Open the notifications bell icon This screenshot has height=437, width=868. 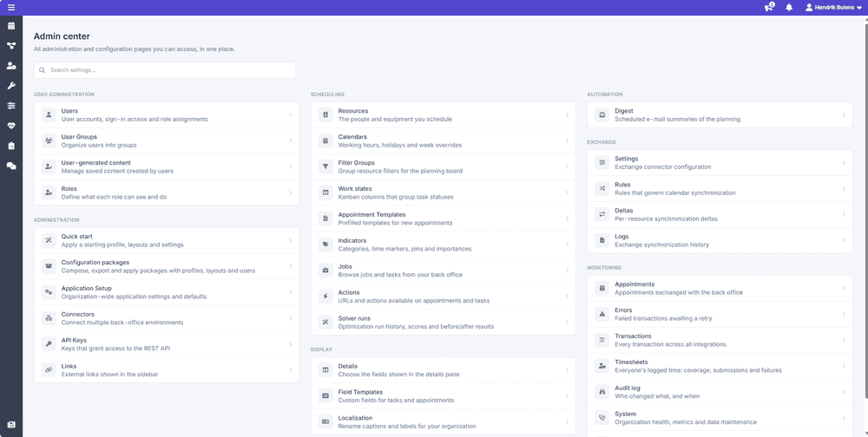[x=789, y=8]
